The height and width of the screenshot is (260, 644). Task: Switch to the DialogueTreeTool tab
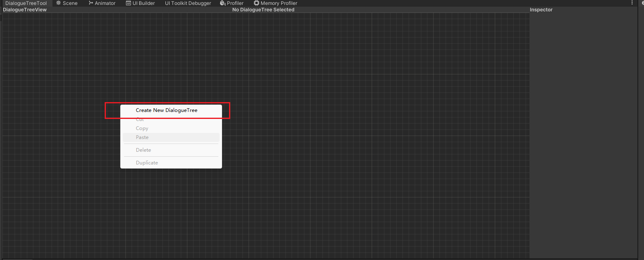tap(26, 3)
